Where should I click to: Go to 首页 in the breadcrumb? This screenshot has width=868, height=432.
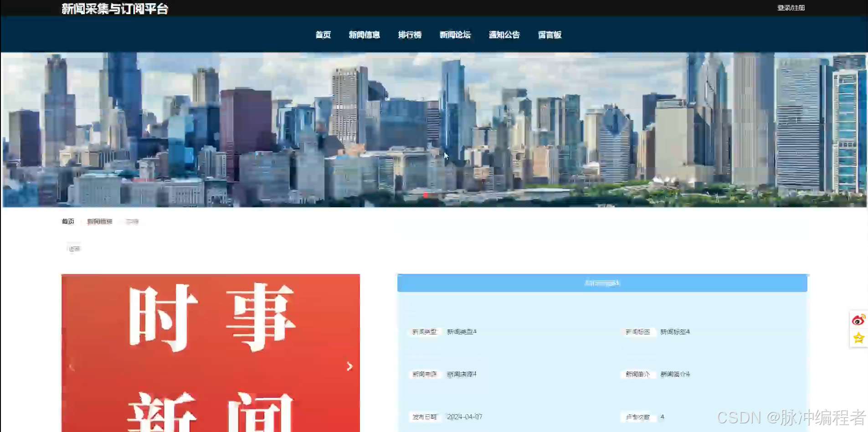[x=68, y=221]
